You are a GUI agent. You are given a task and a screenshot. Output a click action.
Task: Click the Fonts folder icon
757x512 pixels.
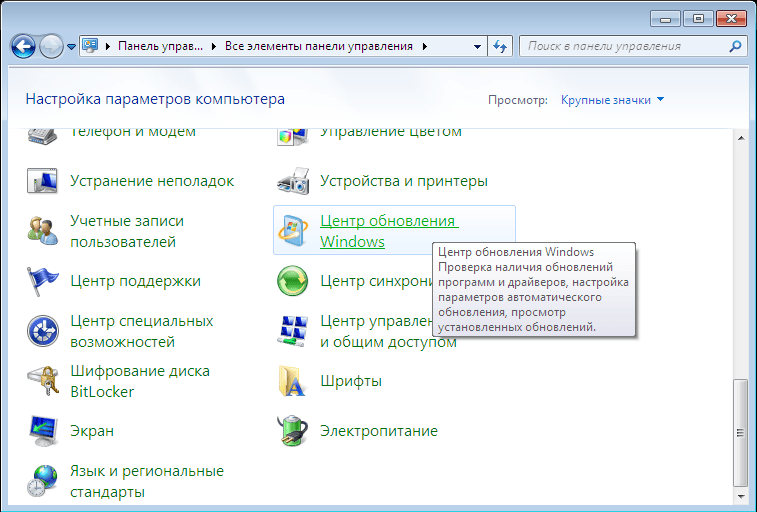(x=292, y=381)
